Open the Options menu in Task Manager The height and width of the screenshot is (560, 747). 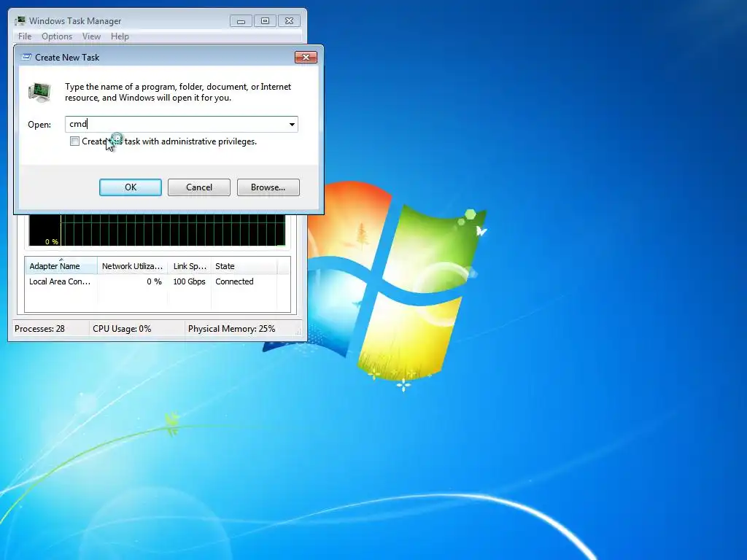pos(57,36)
